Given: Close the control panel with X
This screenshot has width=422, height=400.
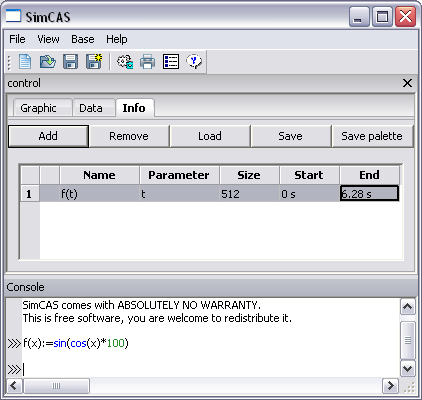Looking at the screenshot, I should tap(407, 83).
